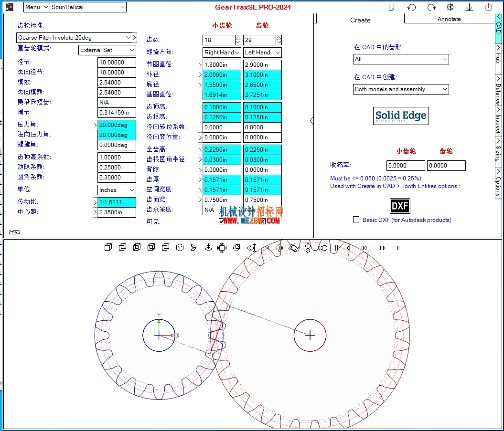Click the redo arrow icon in top toolbar

431,7
